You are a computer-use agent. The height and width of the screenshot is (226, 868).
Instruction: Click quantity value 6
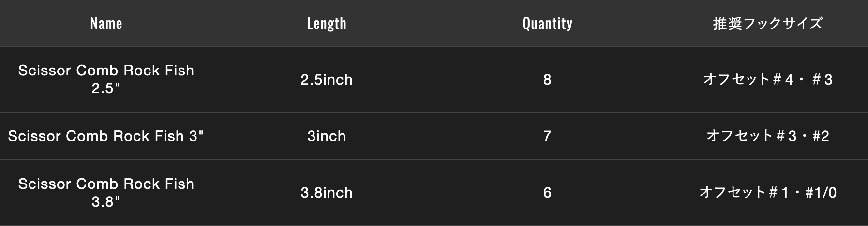(547, 192)
